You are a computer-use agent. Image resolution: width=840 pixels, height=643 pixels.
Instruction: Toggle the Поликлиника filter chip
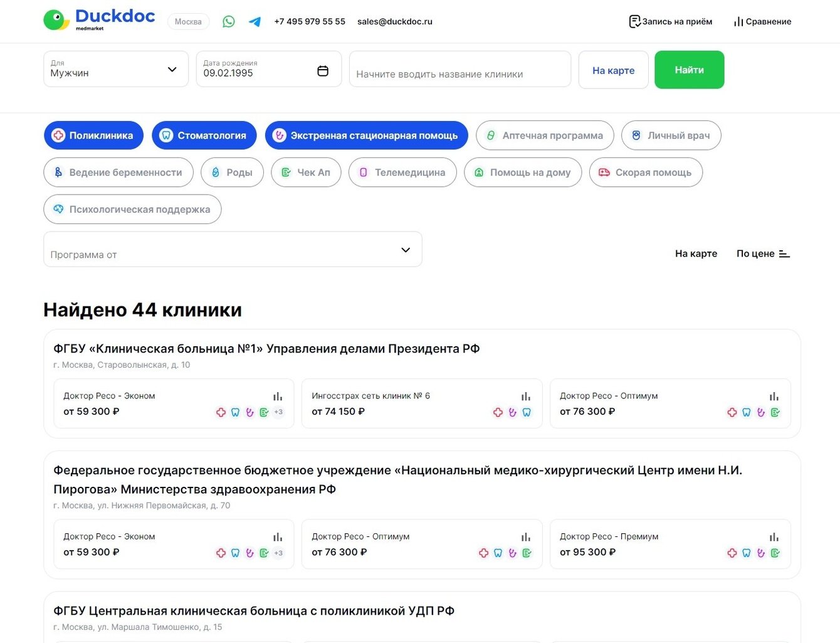(x=93, y=136)
